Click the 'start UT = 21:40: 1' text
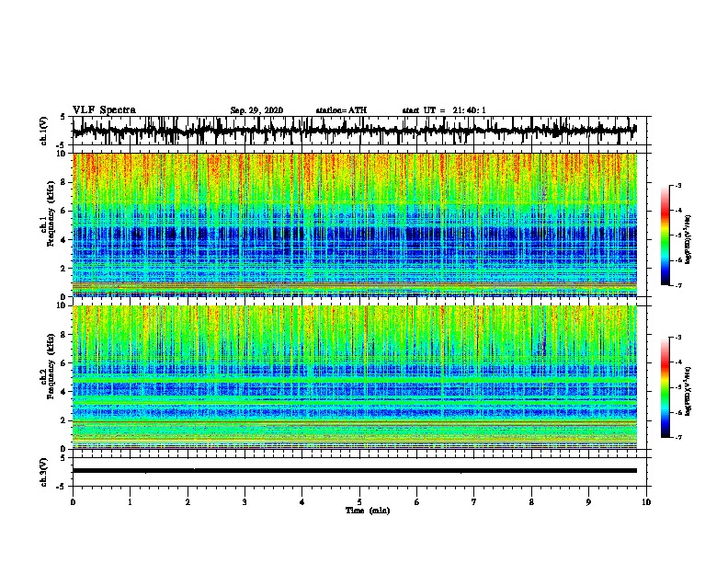This screenshot has height=563, width=728. pos(444,110)
